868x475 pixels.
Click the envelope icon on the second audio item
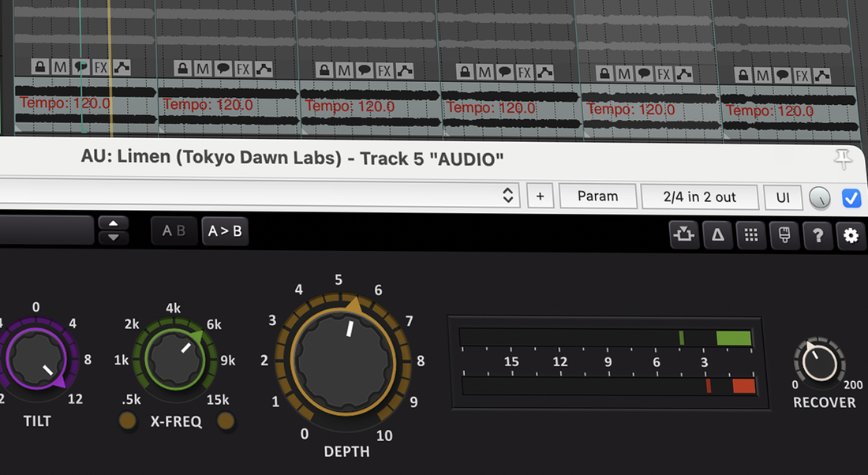[264, 69]
